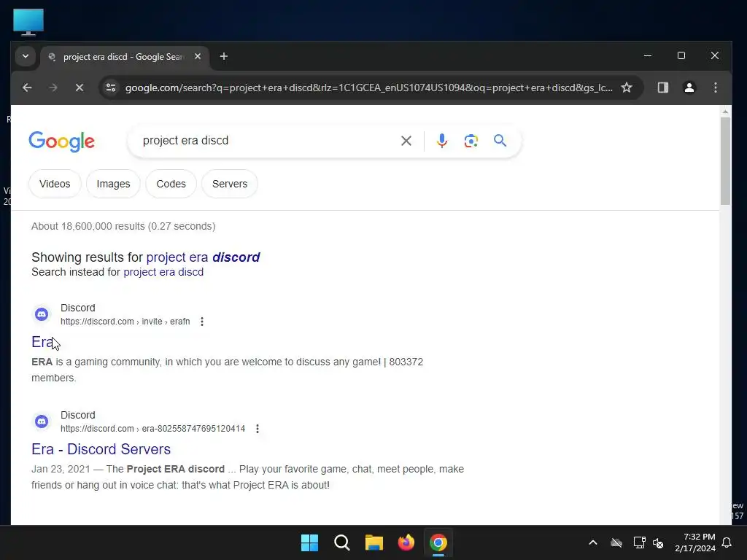Image resolution: width=747 pixels, height=560 pixels.
Task: Click the OneDrive tray icon
Action: pyautogui.click(x=616, y=542)
